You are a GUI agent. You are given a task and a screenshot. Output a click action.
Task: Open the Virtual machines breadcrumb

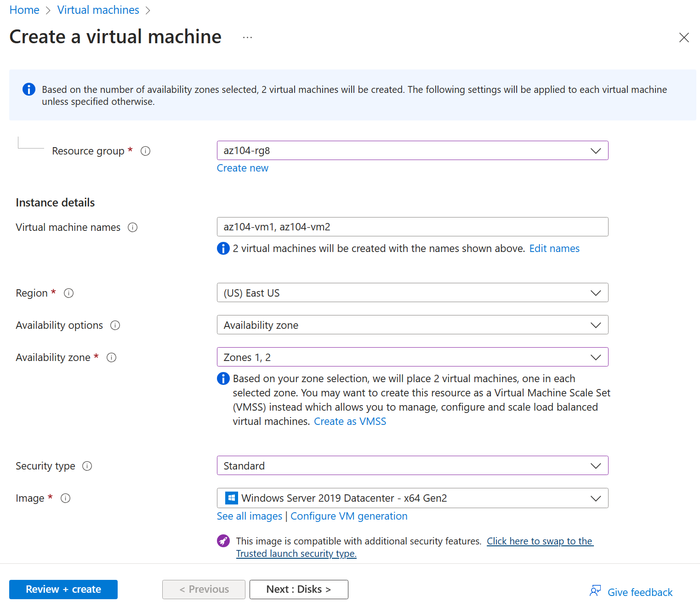coord(98,10)
